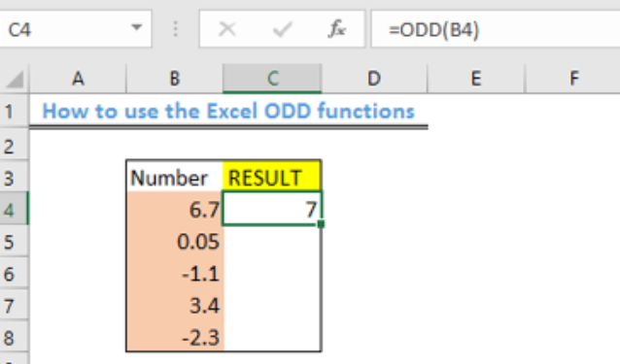The height and width of the screenshot is (364, 620).
Task: Click empty result cell C5 beside 0.05
Action: pyautogui.click(x=272, y=242)
